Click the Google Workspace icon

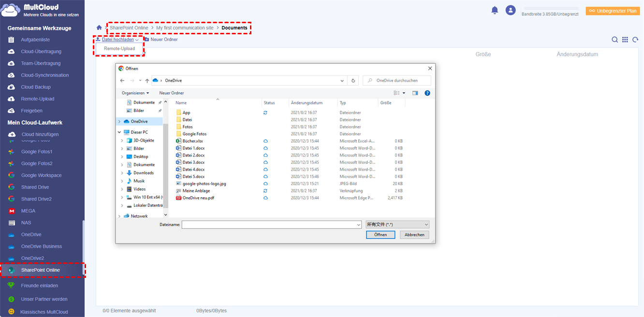11,175
